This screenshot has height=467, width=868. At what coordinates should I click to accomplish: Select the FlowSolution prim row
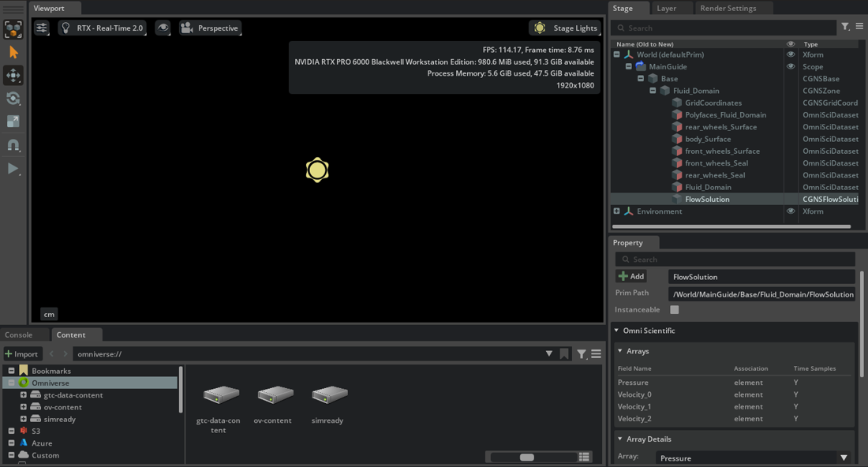(x=735, y=200)
